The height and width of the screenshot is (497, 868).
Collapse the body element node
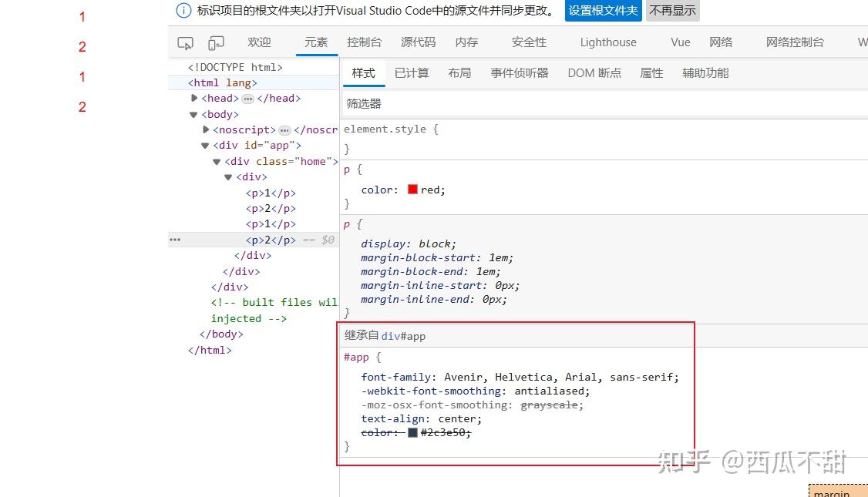pos(193,114)
